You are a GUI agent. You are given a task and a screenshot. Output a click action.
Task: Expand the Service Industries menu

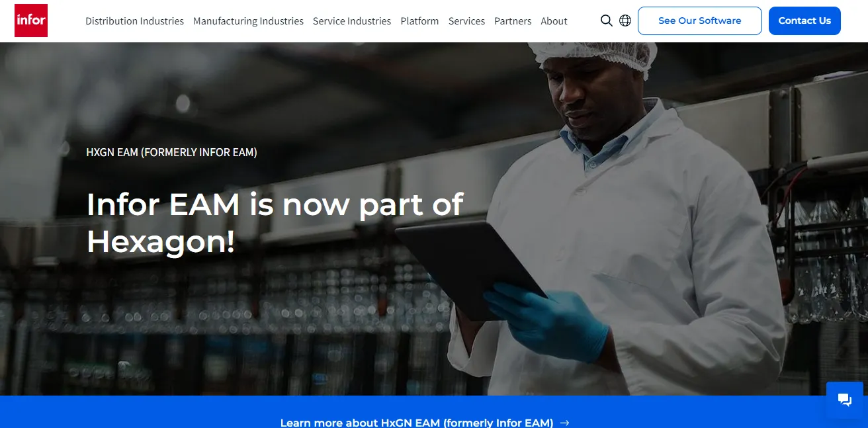(352, 21)
